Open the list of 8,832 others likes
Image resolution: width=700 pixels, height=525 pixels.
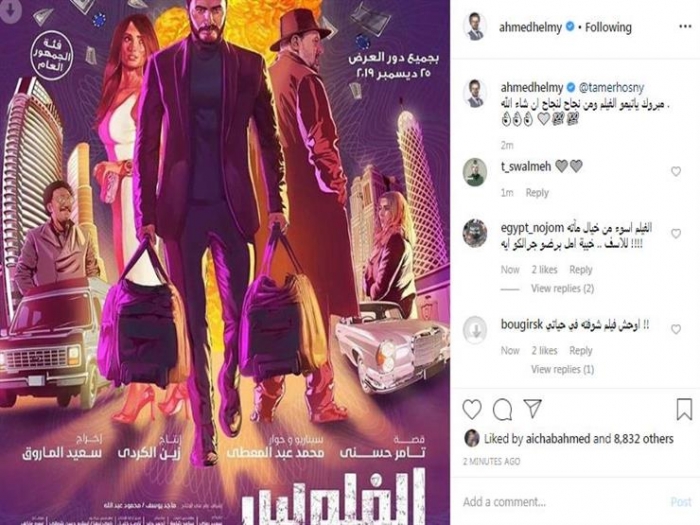pyautogui.click(x=643, y=439)
